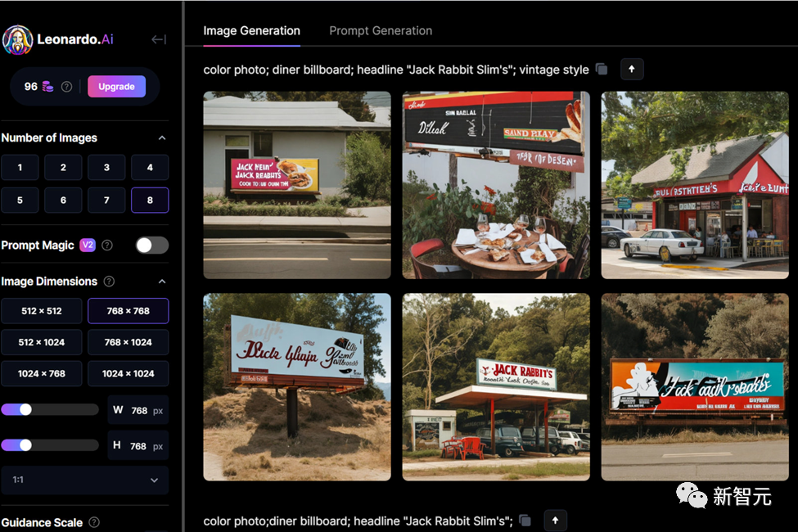
Task: Collapse the Number of Images section
Action: 162,138
